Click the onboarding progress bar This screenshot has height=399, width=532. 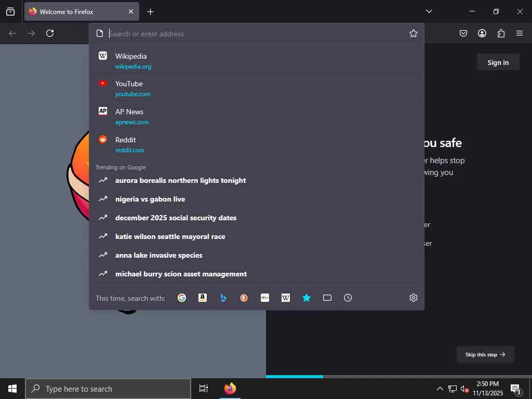point(399,377)
